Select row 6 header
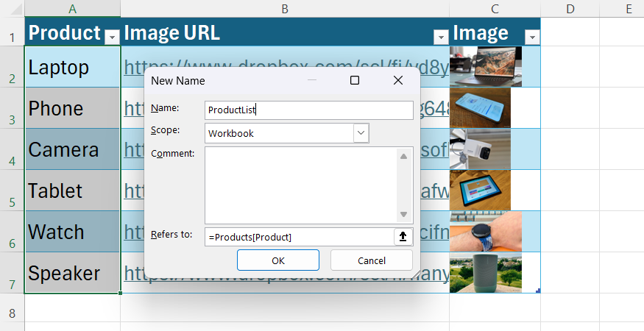The width and height of the screenshot is (644, 331). [x=13, y=232]
